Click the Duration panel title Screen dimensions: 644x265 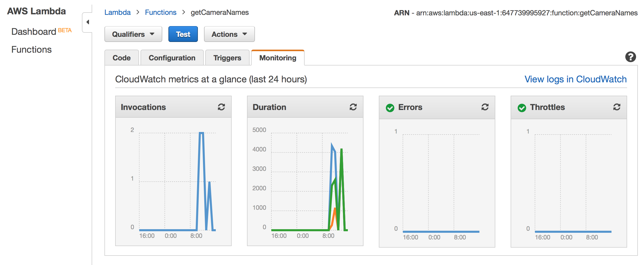point(269,107)
